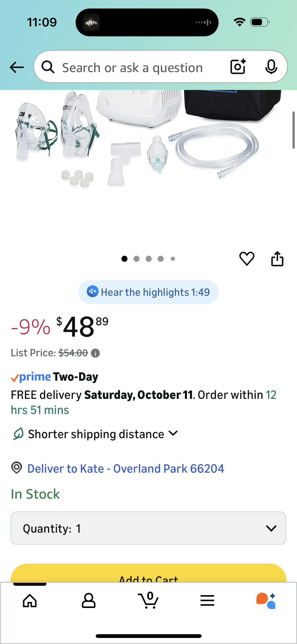The image size is (297, 644).
Task: Tap the share icon
Action: click(277, 259)
